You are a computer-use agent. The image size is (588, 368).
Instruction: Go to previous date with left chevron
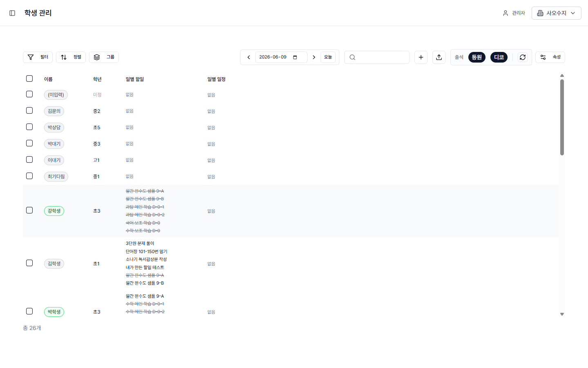click(249, 57)
